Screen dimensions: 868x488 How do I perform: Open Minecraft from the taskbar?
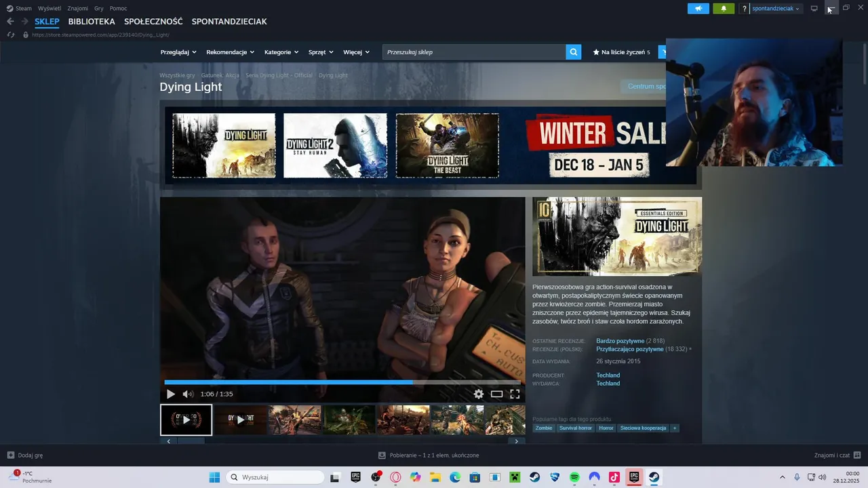pyautogui.click(x=515, y=477)
